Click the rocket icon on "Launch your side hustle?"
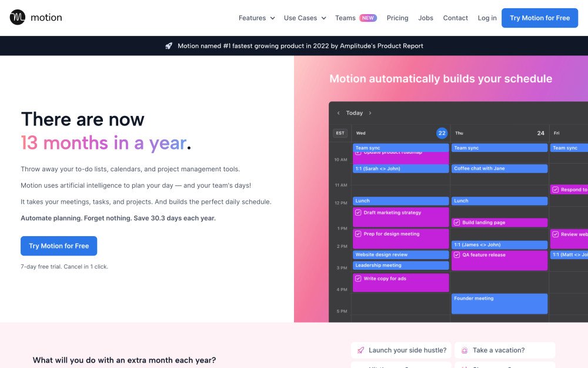The width and height of the screenshot is (588, 368). pos(360,350)
